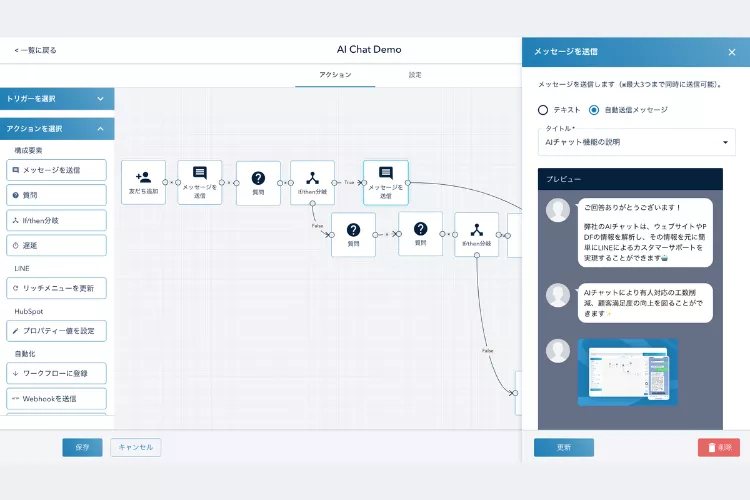Click the 保存 button
The image size is (750, 500).
(x=82, y=447)
